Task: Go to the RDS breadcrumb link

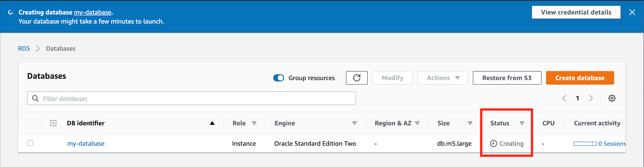Action: tap(24, 49)
